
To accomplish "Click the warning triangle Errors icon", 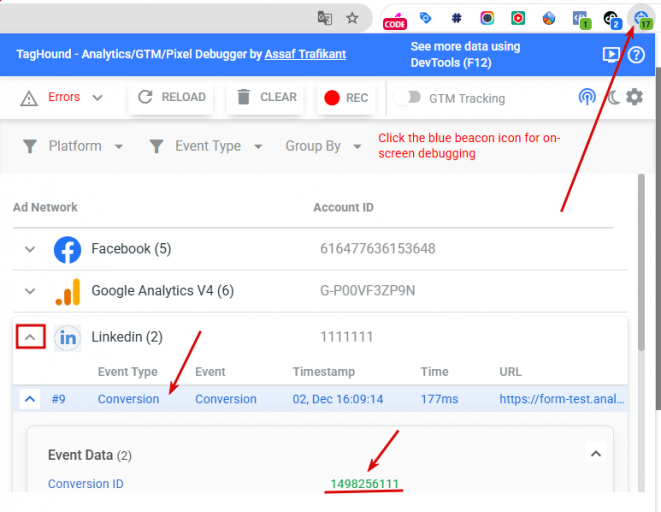I will pos(29,98).
